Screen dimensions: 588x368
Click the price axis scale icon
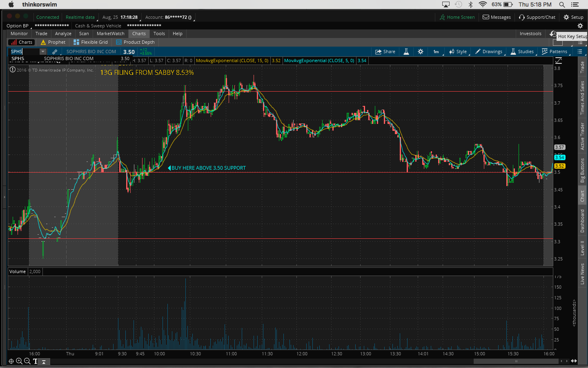click(559, 61)
